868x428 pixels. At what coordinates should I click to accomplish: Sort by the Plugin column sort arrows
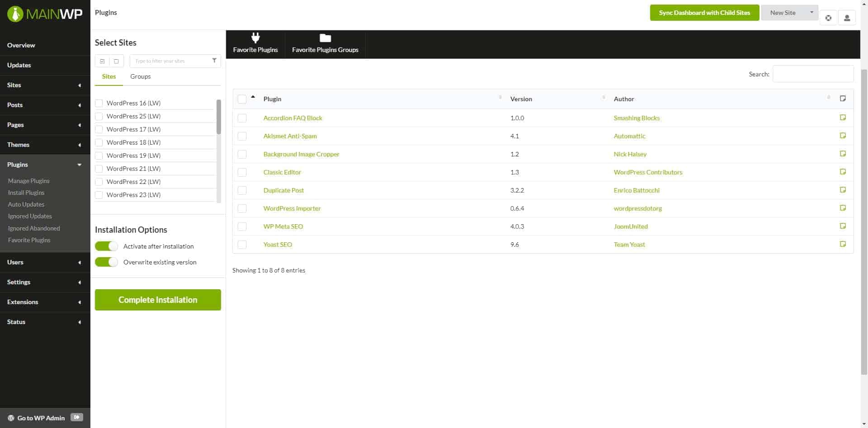[x=500, y=98]
